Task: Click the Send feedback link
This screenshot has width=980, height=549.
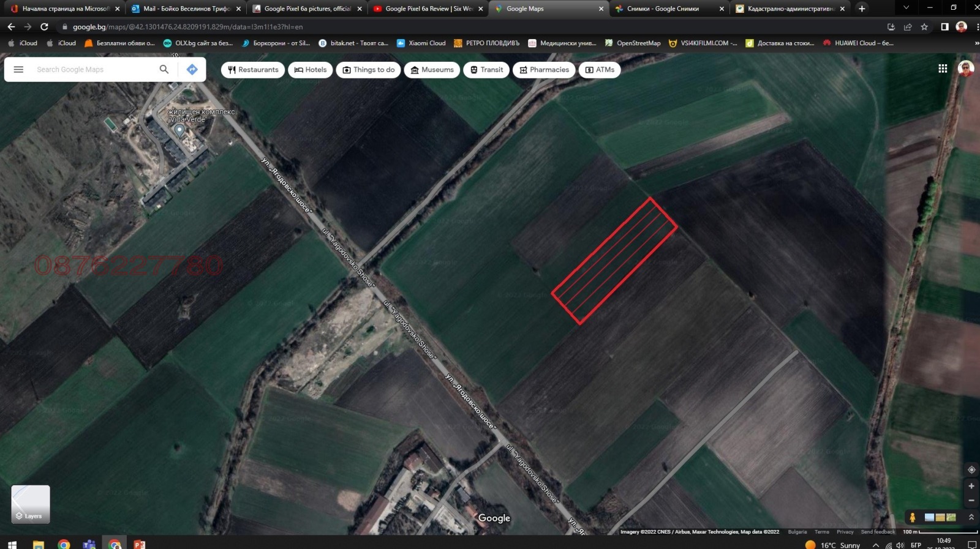Action: click(x=878, y=532)
